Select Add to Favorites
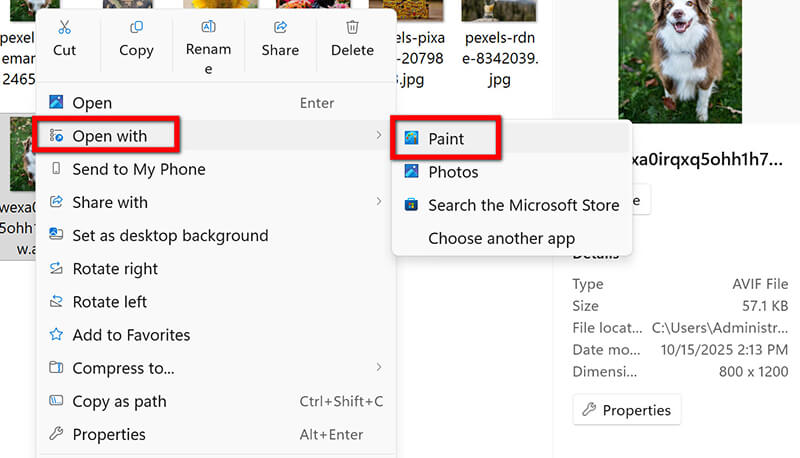800x458 pixels. (x=131, y=335)
